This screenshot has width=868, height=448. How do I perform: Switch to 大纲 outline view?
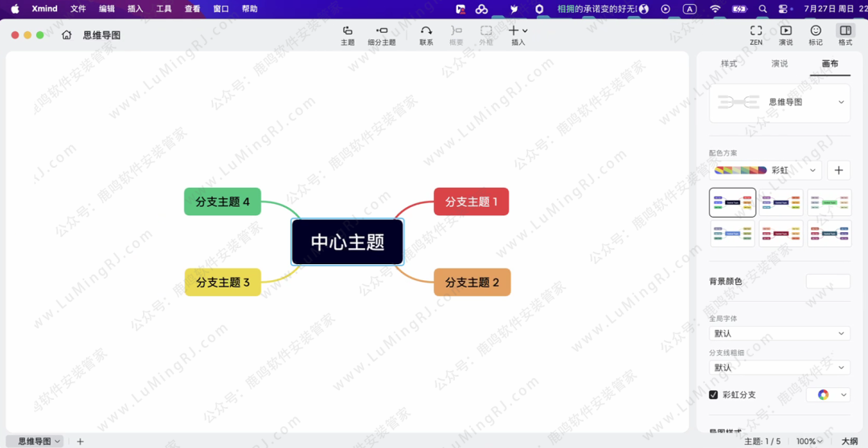click(850, 441)
